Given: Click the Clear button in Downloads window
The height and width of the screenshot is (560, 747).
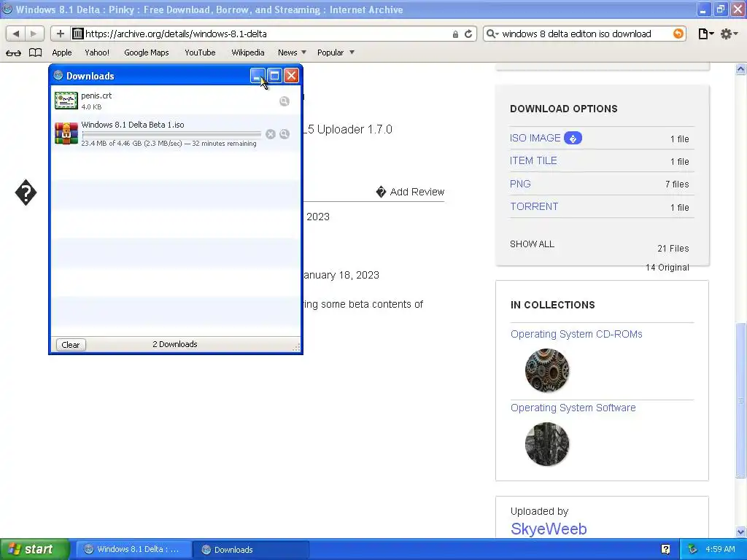Looking at the screenshot, I should pyautogui.click(x=71, y=345).
